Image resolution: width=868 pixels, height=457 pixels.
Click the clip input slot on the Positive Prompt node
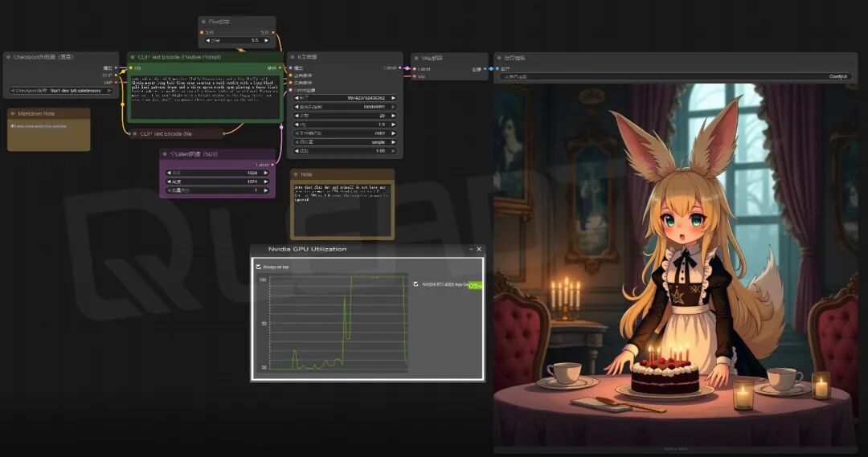(x=131, y=68)
